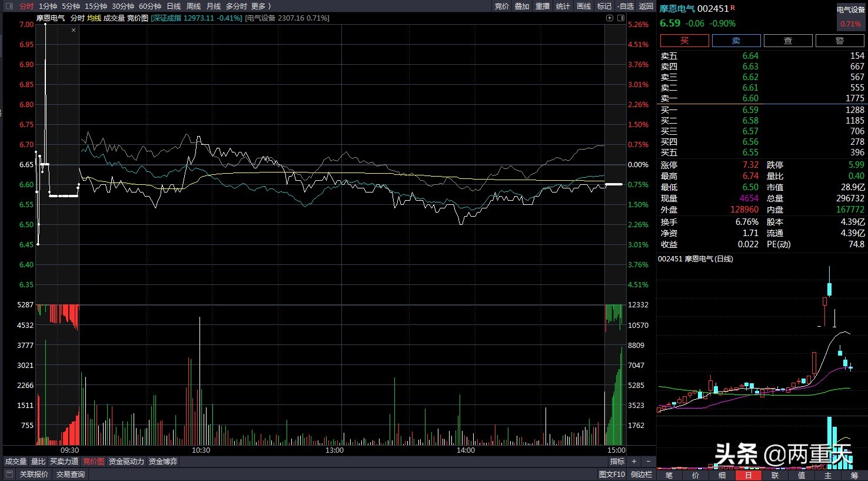Open the 统计 statistics tool
The width and height of the screenshot is (868, 481).
pyautogui.click(x=563, y=6)
